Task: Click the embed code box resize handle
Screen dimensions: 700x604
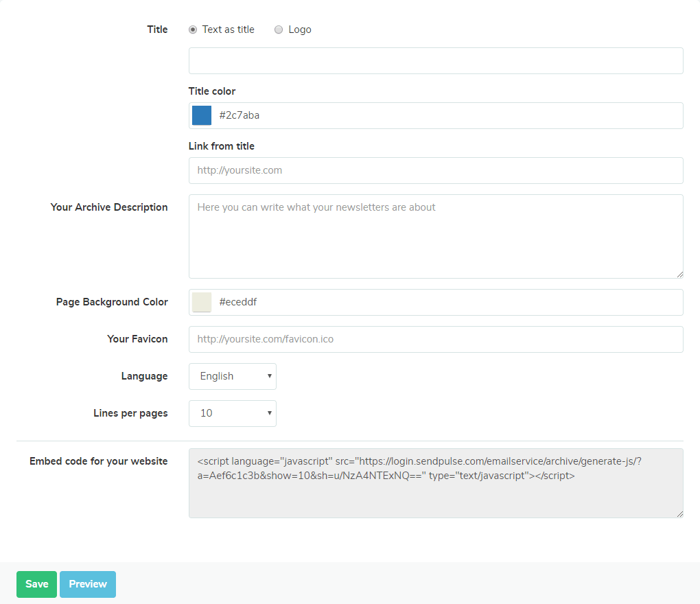Action: point(679,513)
